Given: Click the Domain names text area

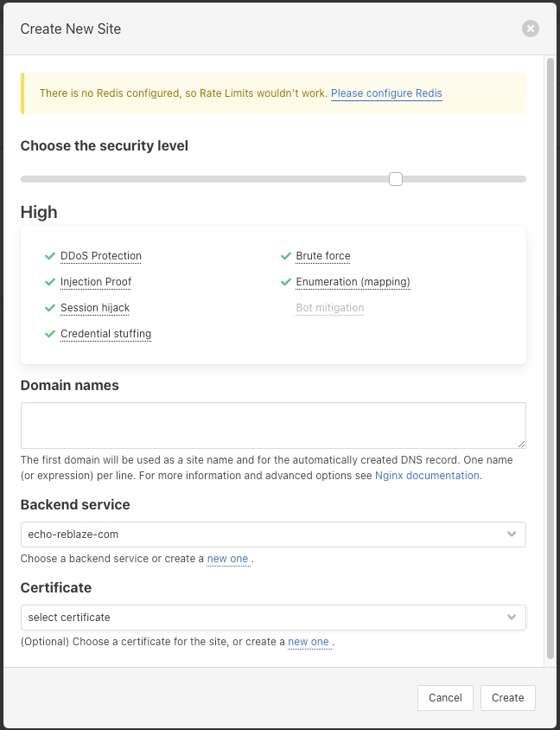Looking at the screenshot, I should tap(273, 425).
